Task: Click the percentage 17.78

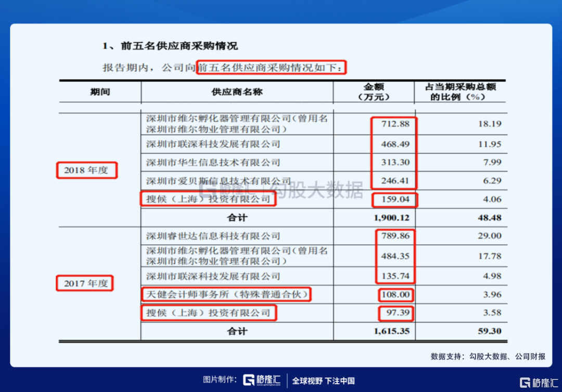Action: (490, 256)
